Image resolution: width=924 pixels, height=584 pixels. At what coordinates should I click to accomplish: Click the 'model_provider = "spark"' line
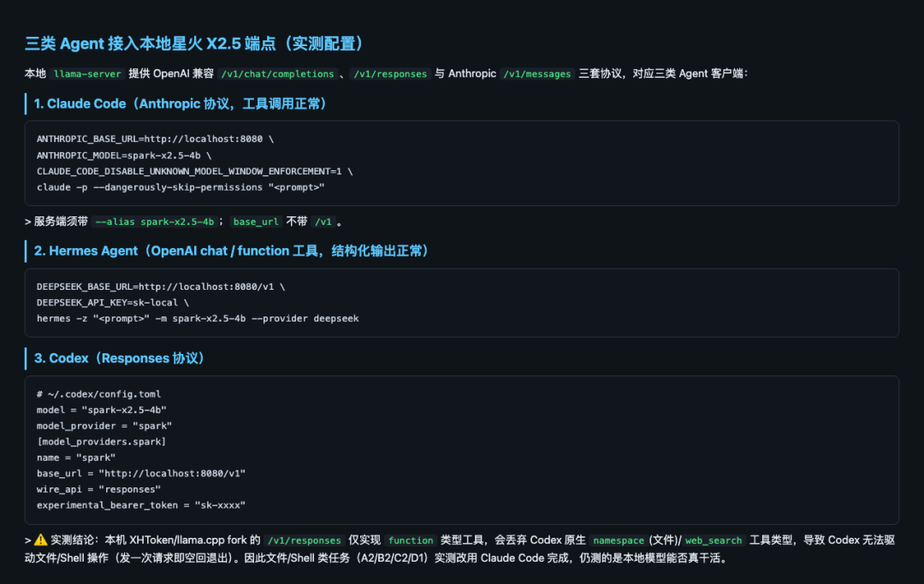click(x=104, y=426)
